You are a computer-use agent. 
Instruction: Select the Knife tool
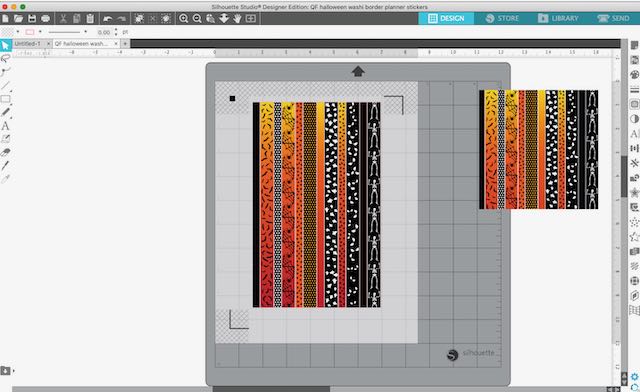(x=5, y=165)
